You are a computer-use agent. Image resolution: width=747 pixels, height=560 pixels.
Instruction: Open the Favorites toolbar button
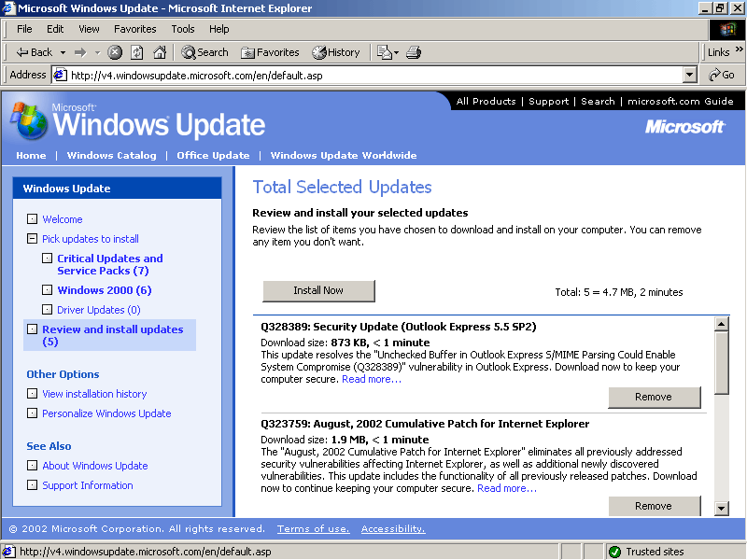tap(270, 52)
